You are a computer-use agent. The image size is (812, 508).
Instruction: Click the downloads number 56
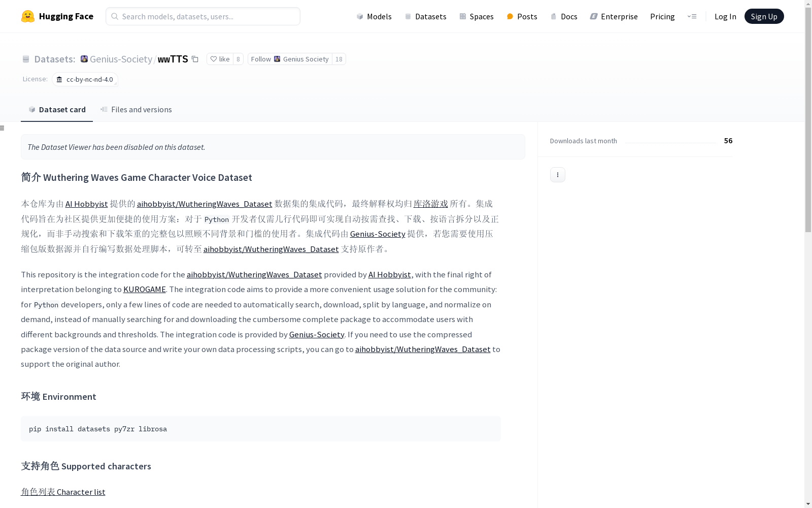pyautogui.click(x=728, y=141)
